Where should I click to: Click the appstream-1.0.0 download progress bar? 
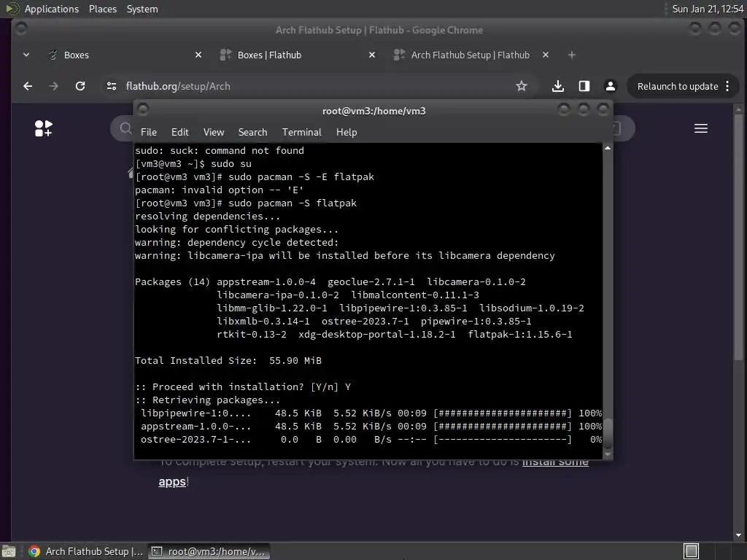point(503,426)
